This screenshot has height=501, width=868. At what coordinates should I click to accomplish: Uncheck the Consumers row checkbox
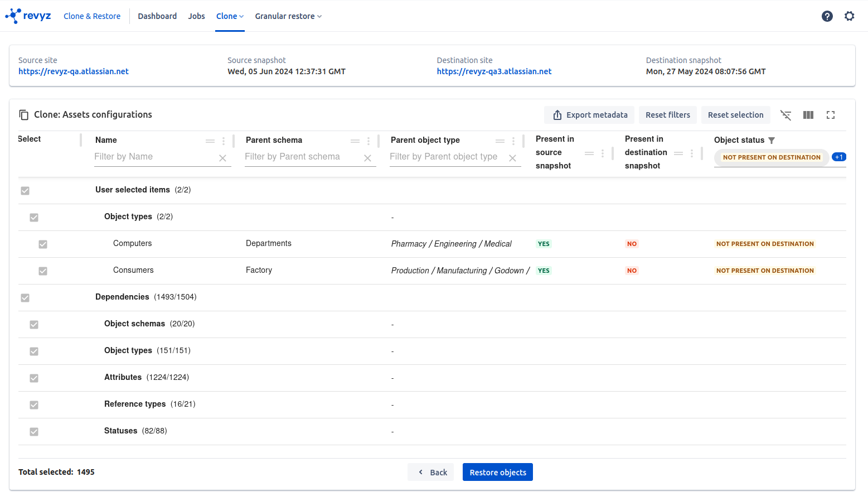[43, 271]
